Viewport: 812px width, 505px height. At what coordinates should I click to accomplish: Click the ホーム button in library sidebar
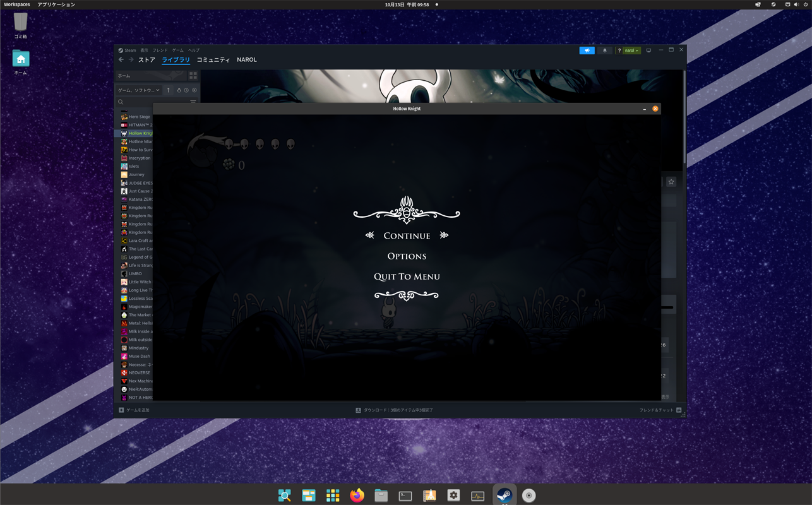[150, 76]
